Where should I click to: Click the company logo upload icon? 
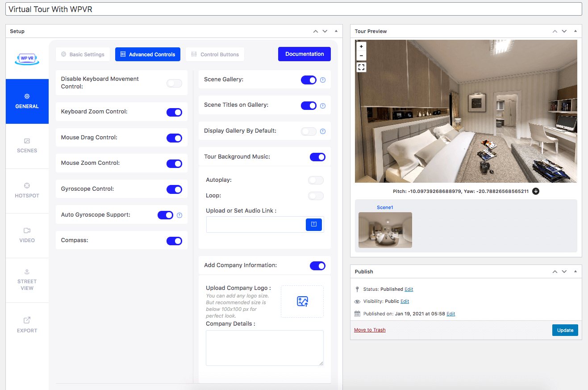(x=302, y=302)
